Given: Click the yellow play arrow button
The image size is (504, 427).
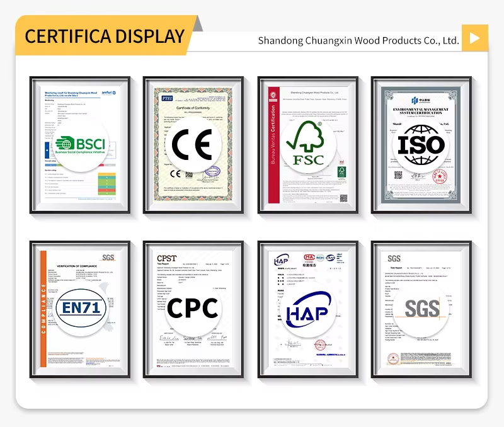Looking at the screenshot, I should coord(475,38).
